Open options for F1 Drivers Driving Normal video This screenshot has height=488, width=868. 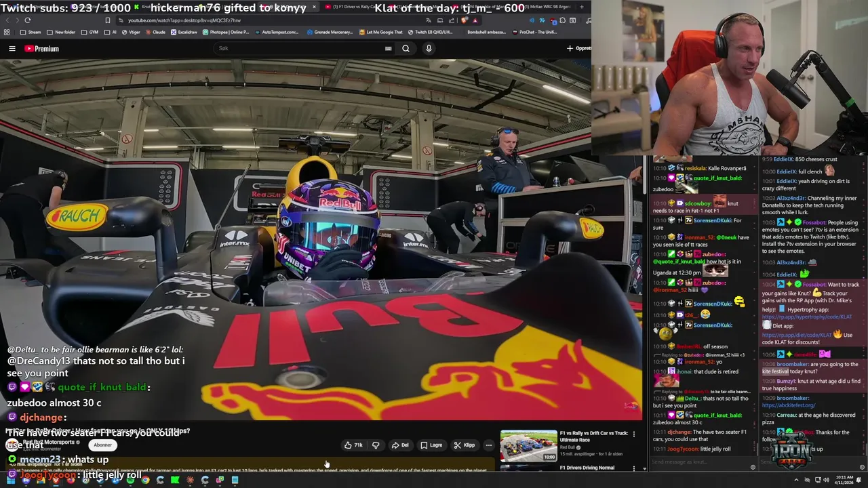click(x=634, y=468)
